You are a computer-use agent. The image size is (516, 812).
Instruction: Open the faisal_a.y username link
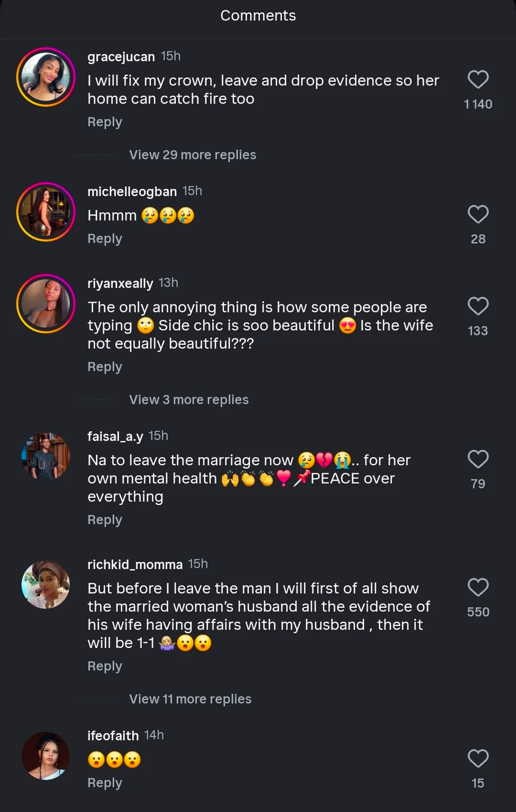coord(115,436)
